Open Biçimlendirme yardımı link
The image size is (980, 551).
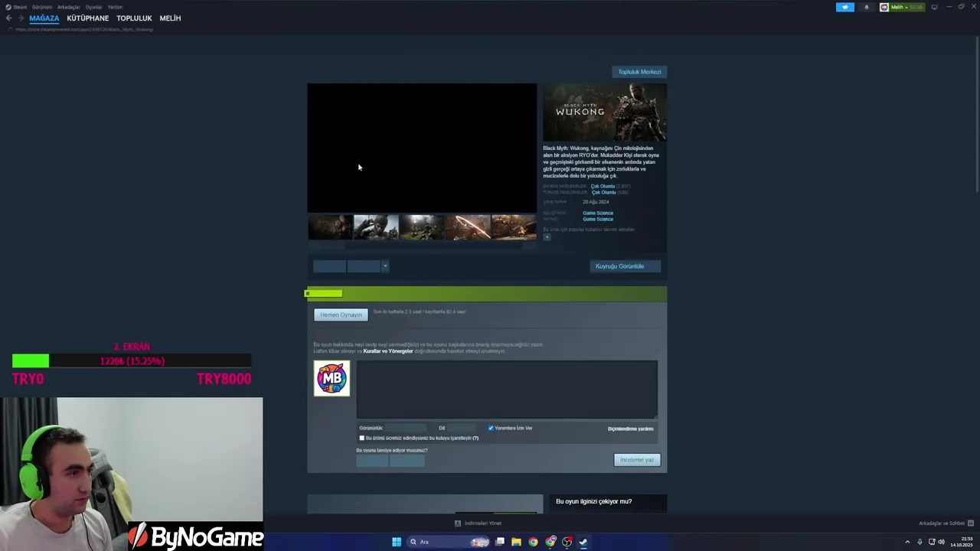click(x=631, y=429)
